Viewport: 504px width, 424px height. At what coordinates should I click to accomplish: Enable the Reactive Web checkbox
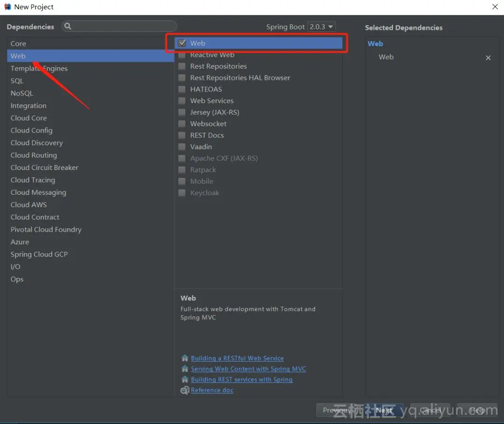[x=182, y=55]
